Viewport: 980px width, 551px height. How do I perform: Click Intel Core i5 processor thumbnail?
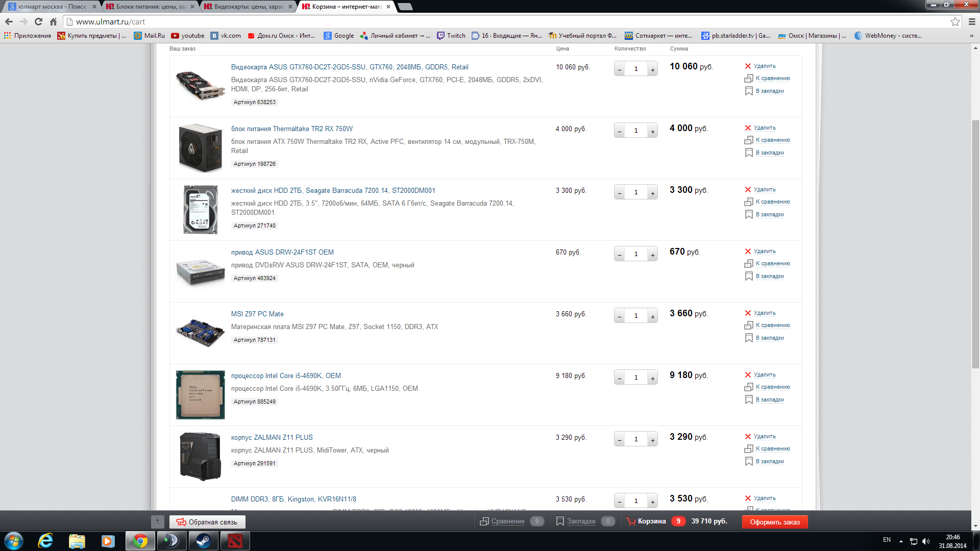(x=200, y=395)
